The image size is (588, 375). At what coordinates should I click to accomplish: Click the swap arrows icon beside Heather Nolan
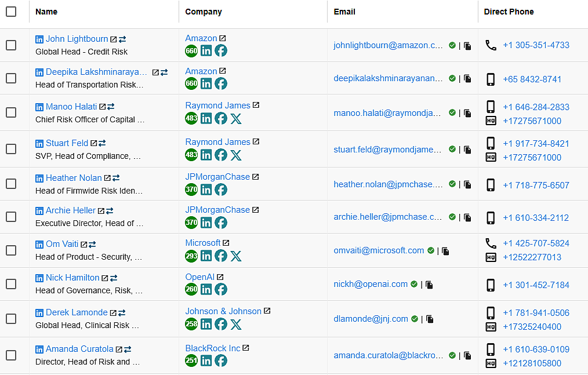pos(116,179)
